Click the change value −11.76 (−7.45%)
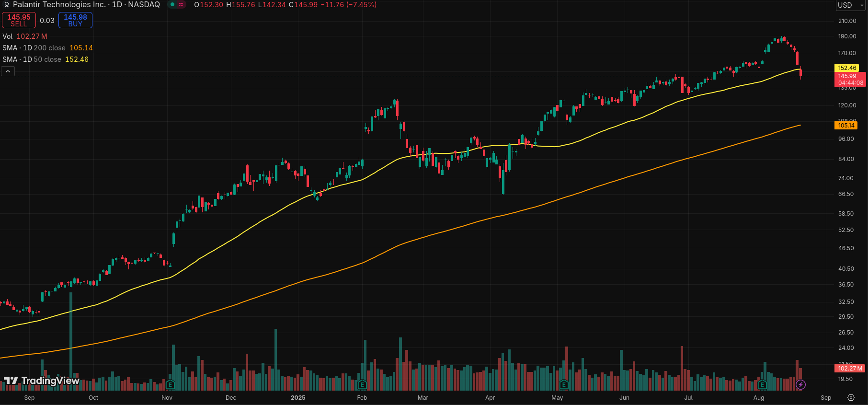The width and height of the screenshot is (868, 405). pyautogui.click(x=349, y=5)
